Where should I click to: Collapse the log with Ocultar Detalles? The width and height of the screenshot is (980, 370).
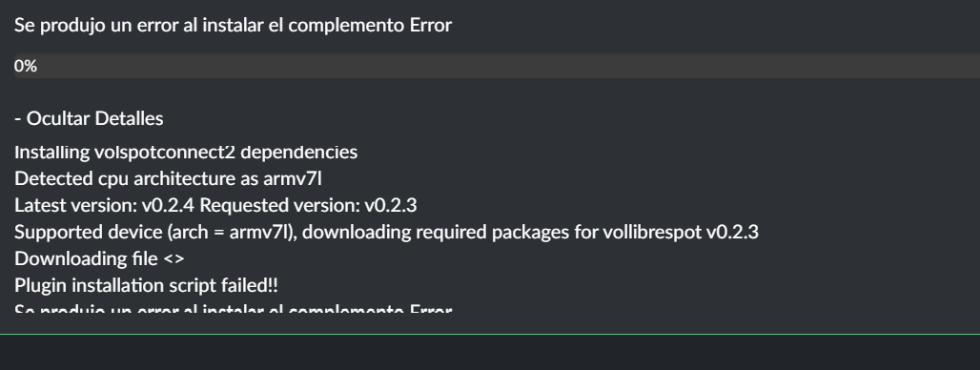pos(89,118)
